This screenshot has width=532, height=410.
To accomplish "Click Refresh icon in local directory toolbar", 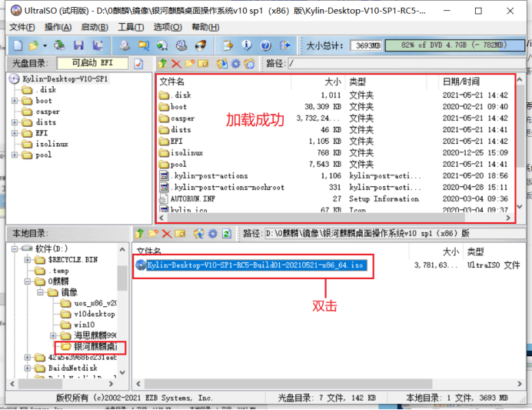I will (227, 234).
